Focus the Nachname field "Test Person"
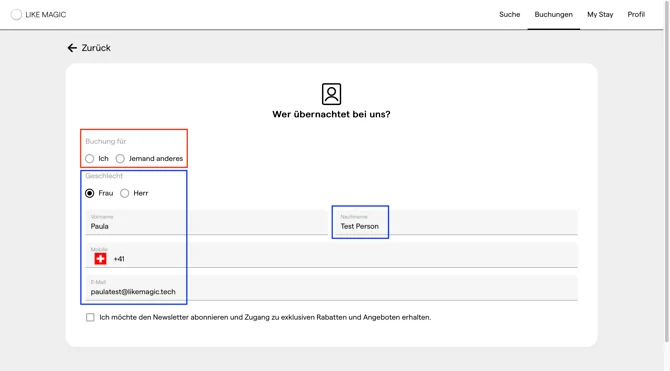The height and width of the screenshot is (371, 670). (x=456, y=222)
